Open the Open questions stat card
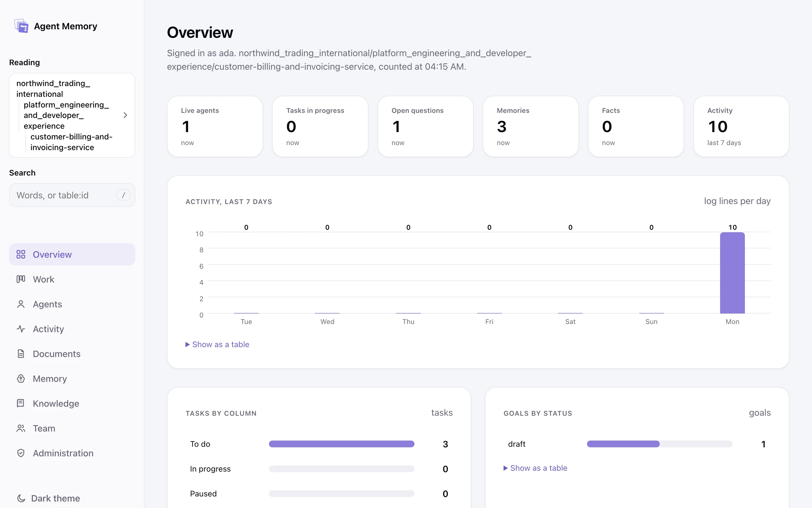The image size is (812, 508). [425, 126]
